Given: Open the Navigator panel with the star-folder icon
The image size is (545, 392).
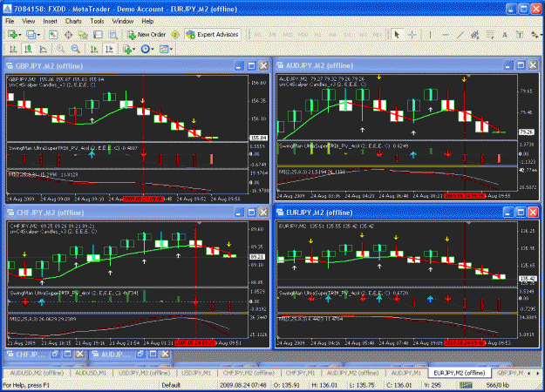Looking at the screenshot, I should (x=83, y=34).
